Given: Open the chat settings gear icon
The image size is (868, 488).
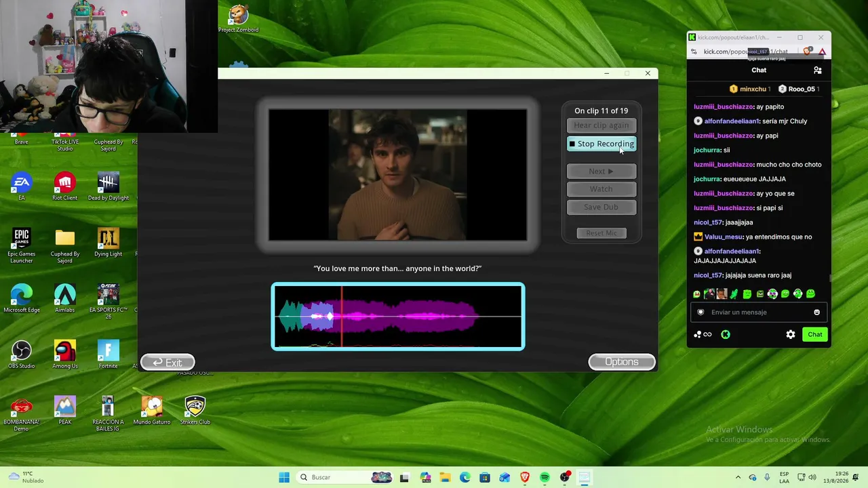Looking at the screenshot, I should pyautogui.click(x=791, y=334).
